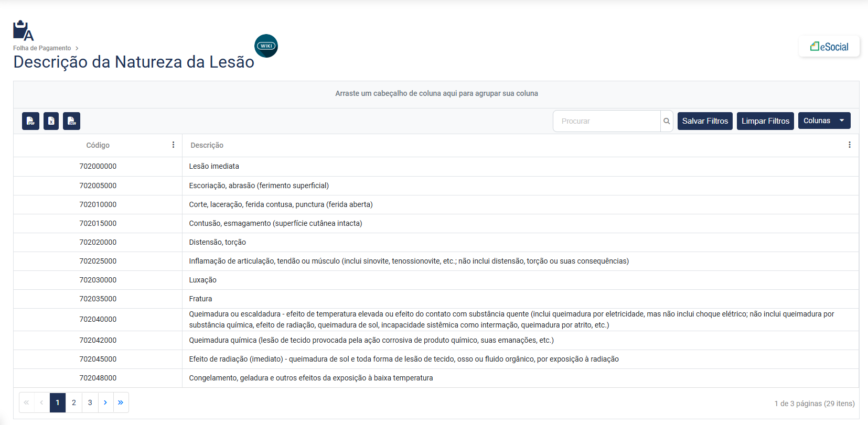Open the Código column options menu
The height and width of the screenshot is (425, 868).
[173, 145]
